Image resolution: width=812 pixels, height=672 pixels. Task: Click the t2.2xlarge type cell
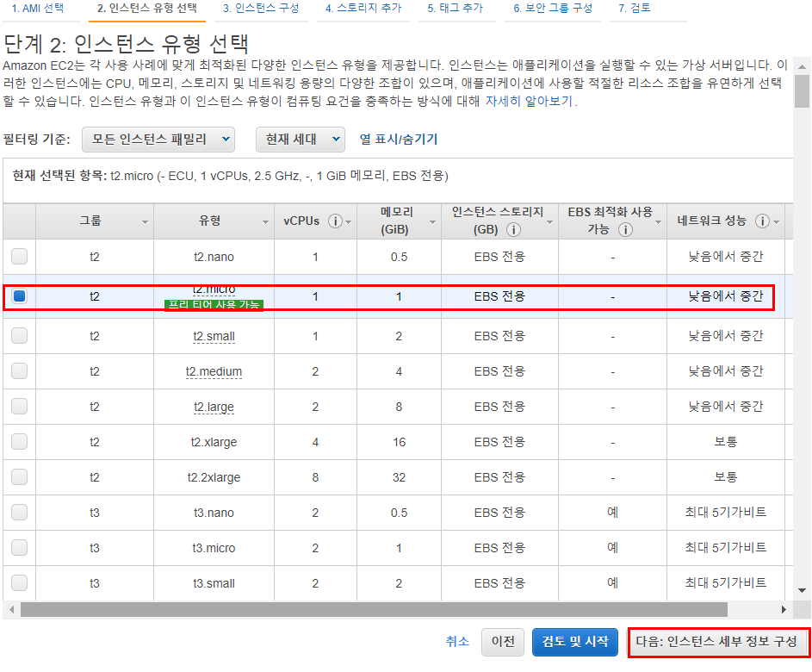click(x=214, y=477)
